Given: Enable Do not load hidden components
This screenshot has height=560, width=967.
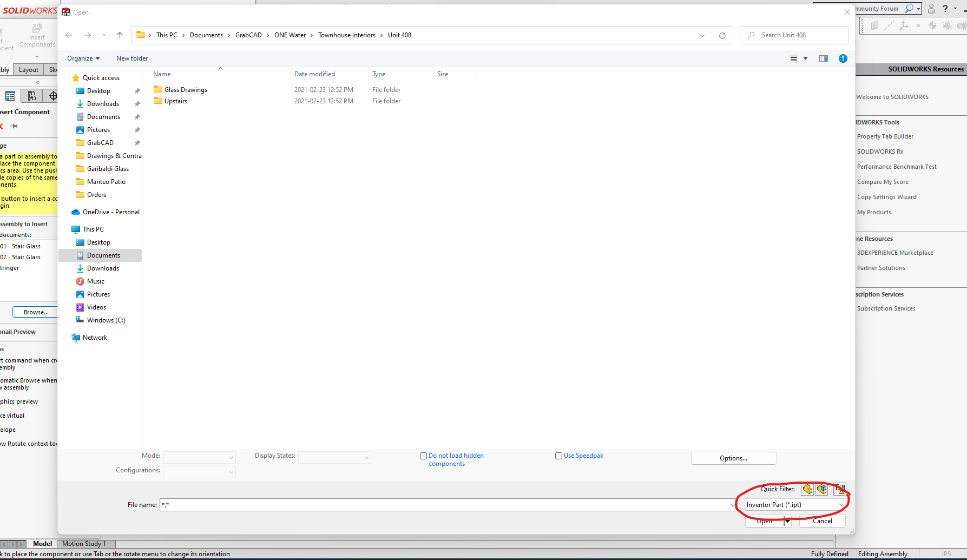Looking at the screenshot, I should [423, 456].
